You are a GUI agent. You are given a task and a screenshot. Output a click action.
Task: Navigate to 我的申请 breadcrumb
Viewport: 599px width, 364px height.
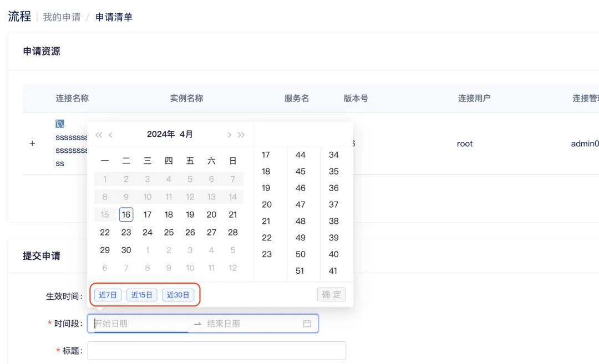pos(62,17)
